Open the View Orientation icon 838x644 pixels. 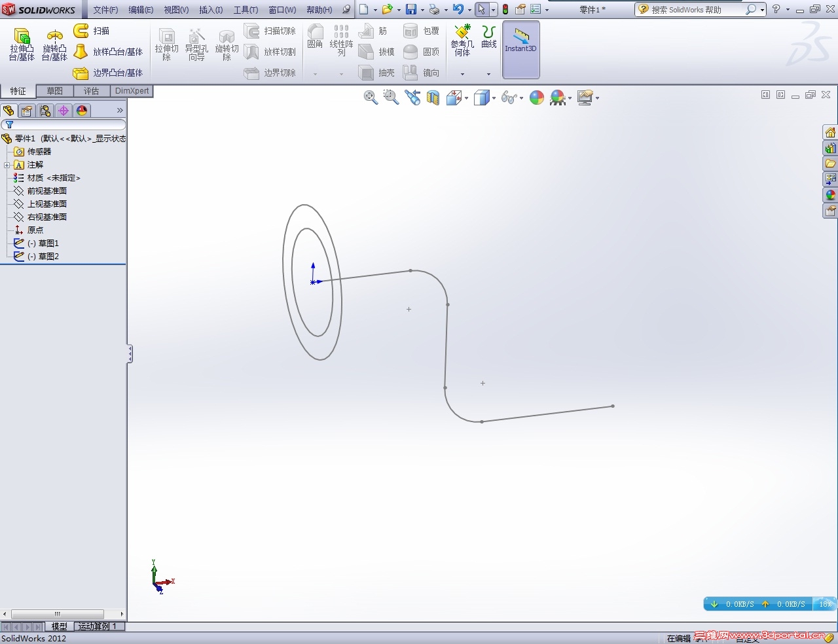(x=453, y=98)
